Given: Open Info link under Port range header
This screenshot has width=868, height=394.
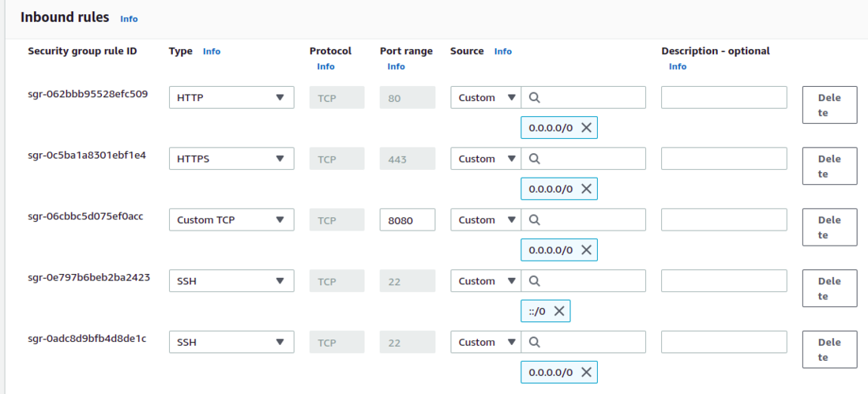Looking at the screenshot, I should [x=396, y=66].
